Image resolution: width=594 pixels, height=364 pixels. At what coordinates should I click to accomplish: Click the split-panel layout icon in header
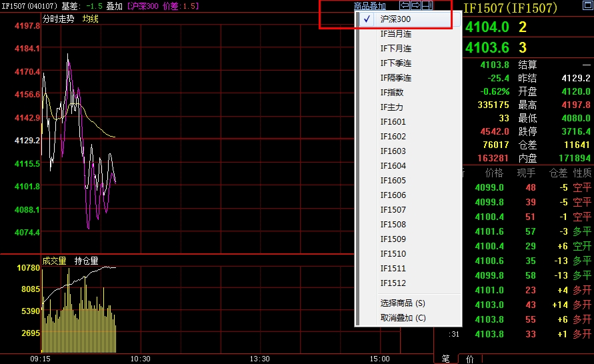point(427,6)
